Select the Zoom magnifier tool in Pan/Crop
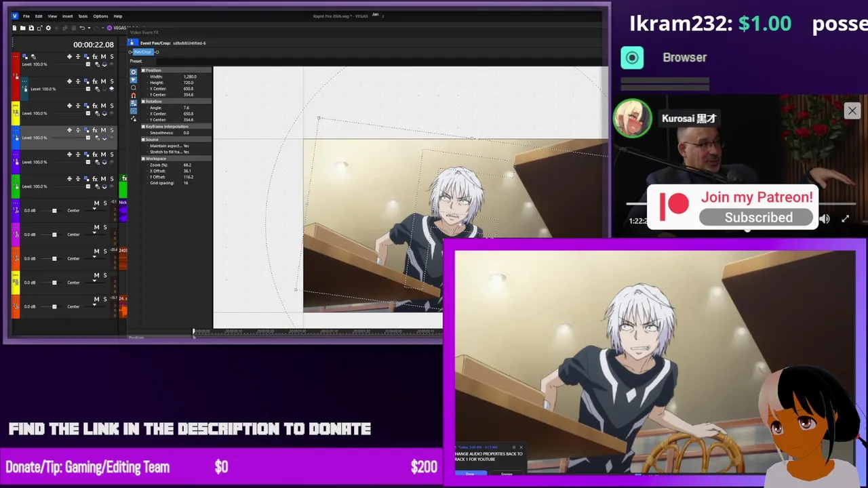The width and height of the screenshot is (868, 488). [x=134, y=87]
